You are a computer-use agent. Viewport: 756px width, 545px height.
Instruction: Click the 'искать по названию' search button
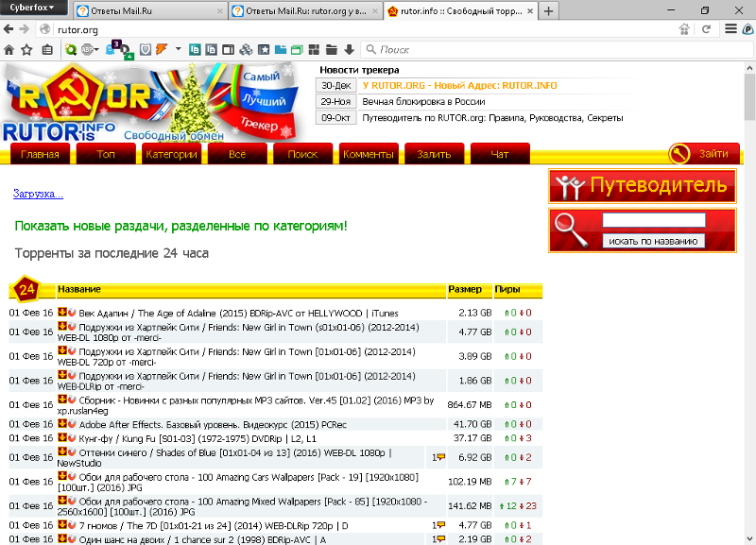pyautogui.click(x=653, y=241)
